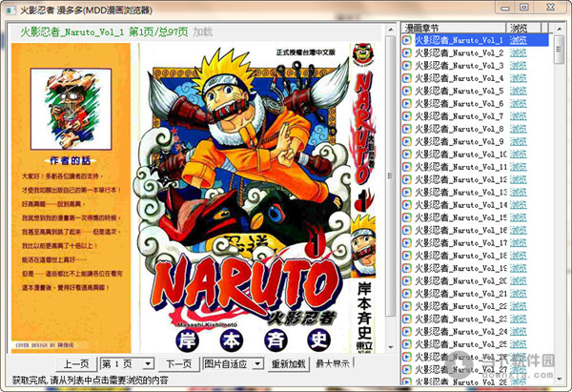The width and height of the screenshot is (572, 392).
Task: Select chapter 火影忍者_Naruto_Vol_15 in list
Action: tap(461, 217)
